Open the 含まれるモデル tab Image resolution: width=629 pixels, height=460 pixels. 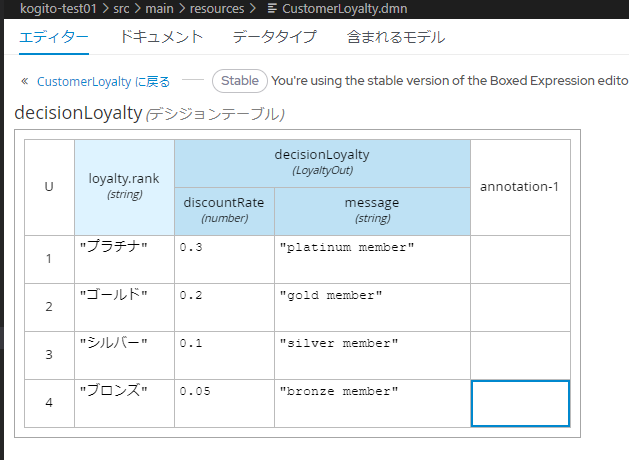(x=396, y=37)
